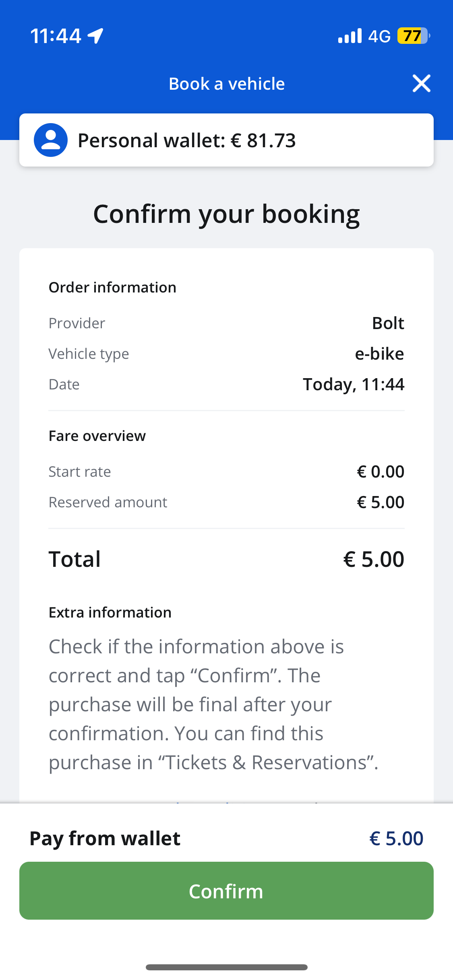Open the Personal wallet € 81.73 balance
The height and width of the screenshot is (980, 453).
pyautogui.click(x=226, y=140)
